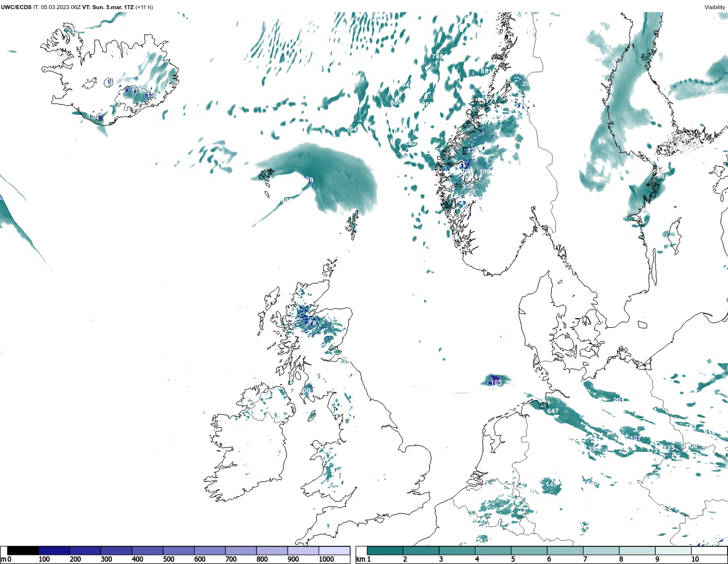Choose the 600–700 m legend swatch
This screenshot has width=728, height=564.
click(x=209, y=551)
